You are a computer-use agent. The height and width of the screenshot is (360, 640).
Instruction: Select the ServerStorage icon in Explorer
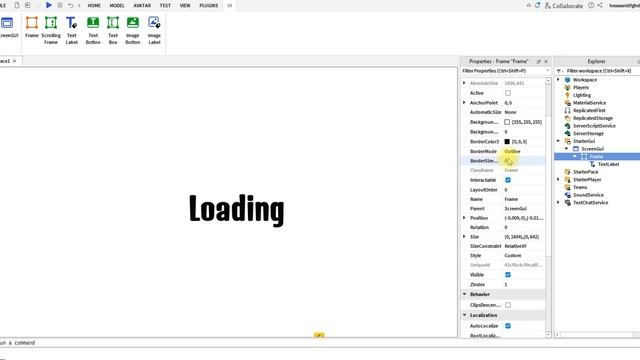pos(567,133)
